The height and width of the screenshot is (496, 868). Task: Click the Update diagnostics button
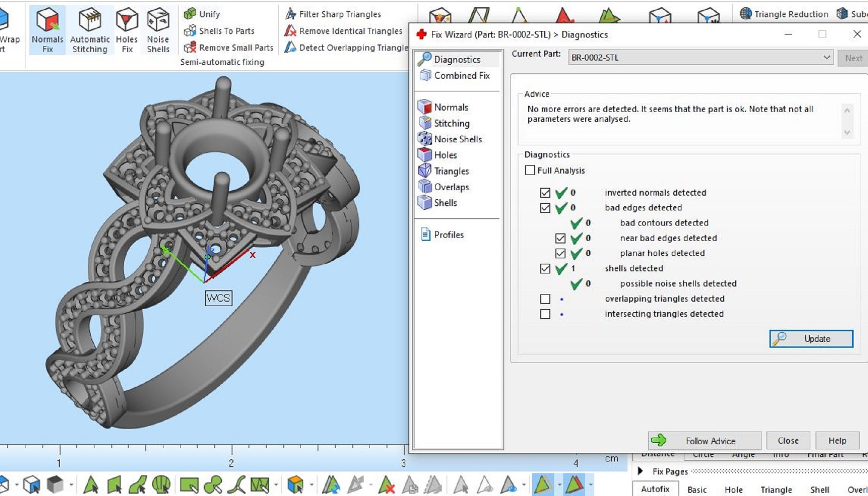click(x=811, y=339)
